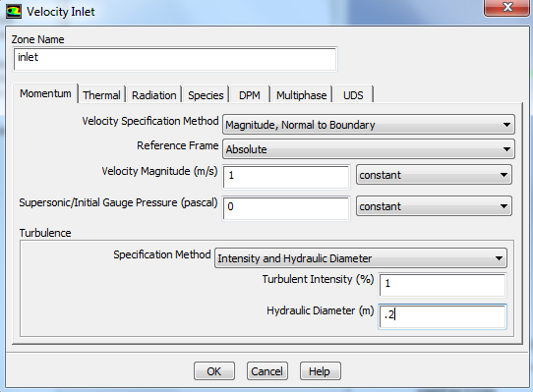This screenshot has width=533, height=392.
Task: Open constant dropdown for Gauge Pressure
Action: click(434, 206)
